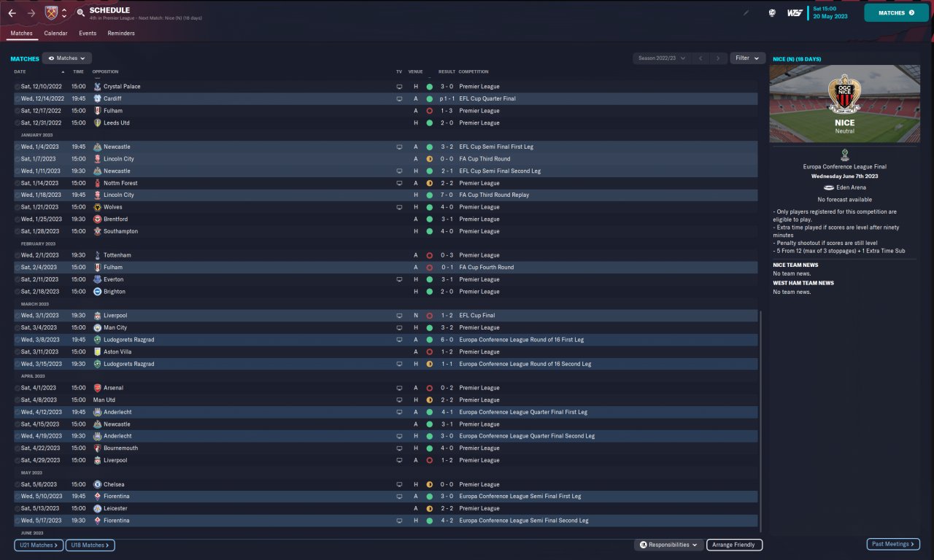This screenshot has height=560, width=934.
Task: Switch to the Calendar tab
Action: [55, 34]
